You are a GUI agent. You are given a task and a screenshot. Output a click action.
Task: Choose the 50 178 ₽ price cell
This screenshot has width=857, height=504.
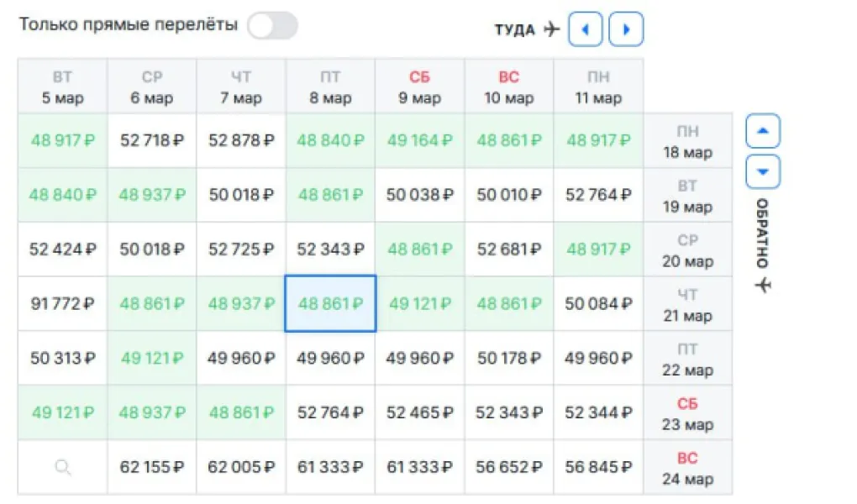click(509, 358)
